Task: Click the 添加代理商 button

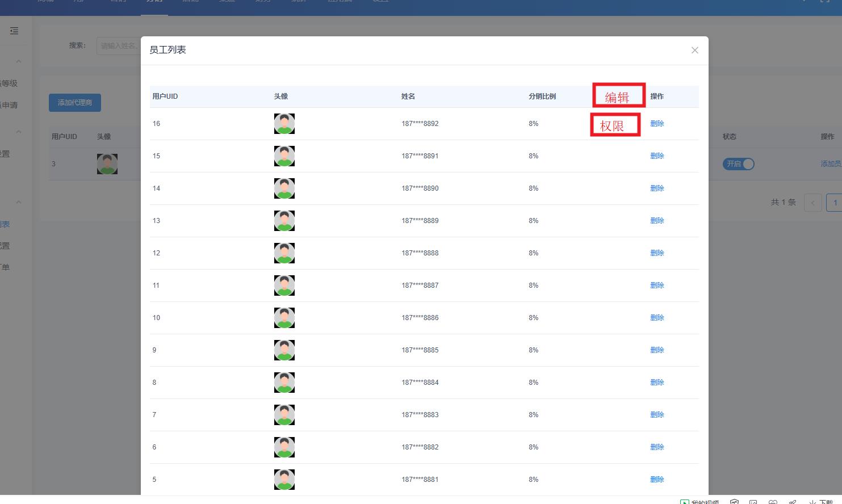Action: click(x=74, y=103)
